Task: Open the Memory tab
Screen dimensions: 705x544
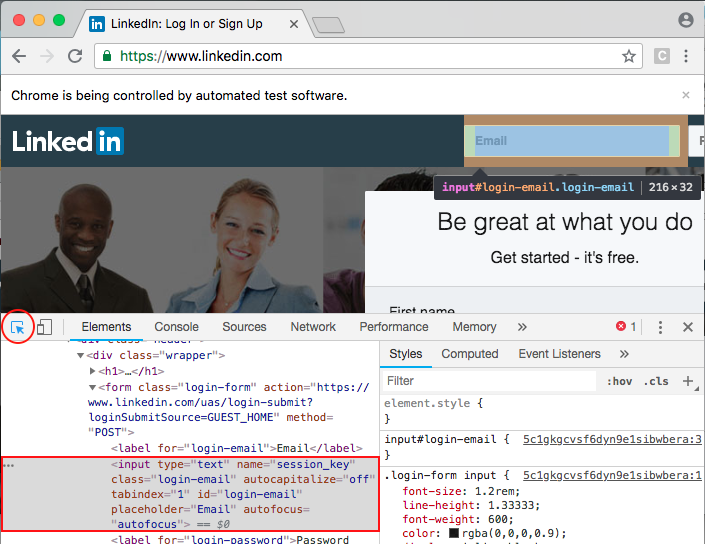Action: 474,327
